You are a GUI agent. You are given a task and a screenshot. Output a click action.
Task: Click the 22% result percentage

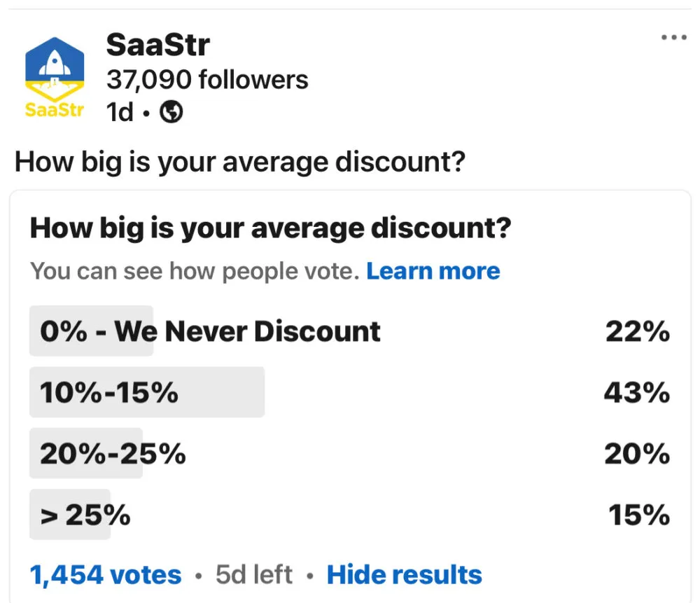tap(637, 331)
